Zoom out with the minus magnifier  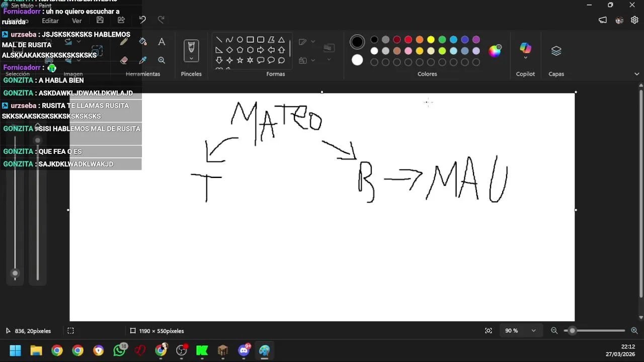[x=554, y=331]
